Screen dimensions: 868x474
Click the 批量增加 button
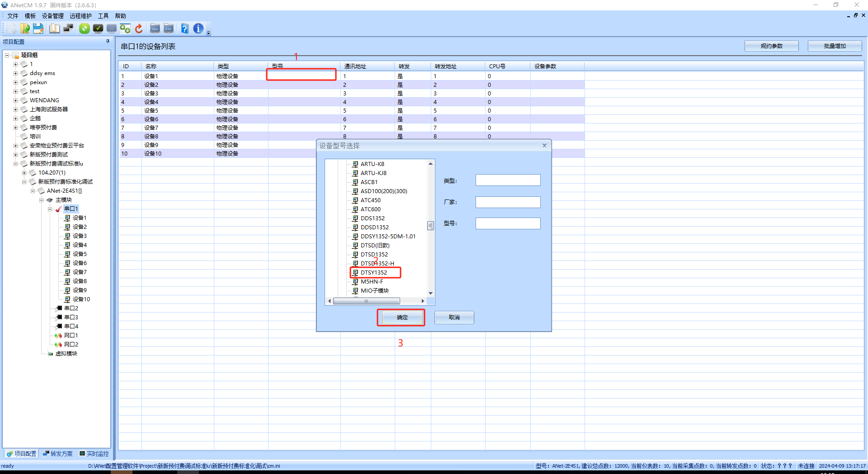coord(835,46)
